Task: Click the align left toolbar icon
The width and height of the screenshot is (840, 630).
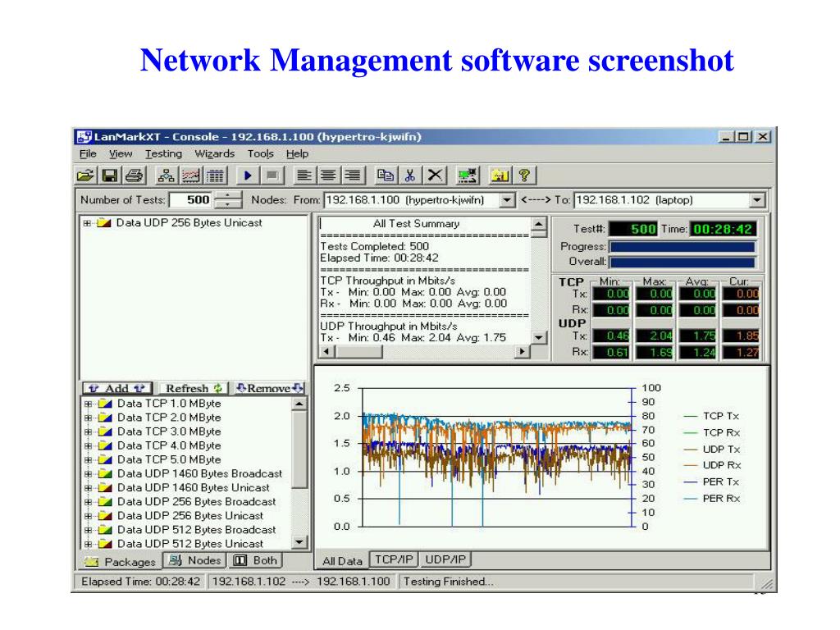Action: coord(304,176)
